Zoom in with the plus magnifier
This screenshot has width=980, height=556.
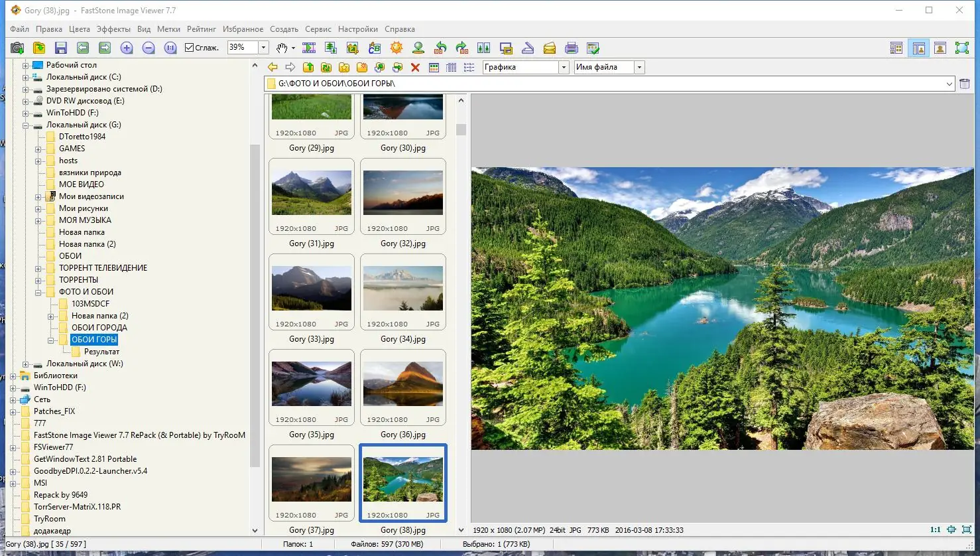click(x=127, y=48)
